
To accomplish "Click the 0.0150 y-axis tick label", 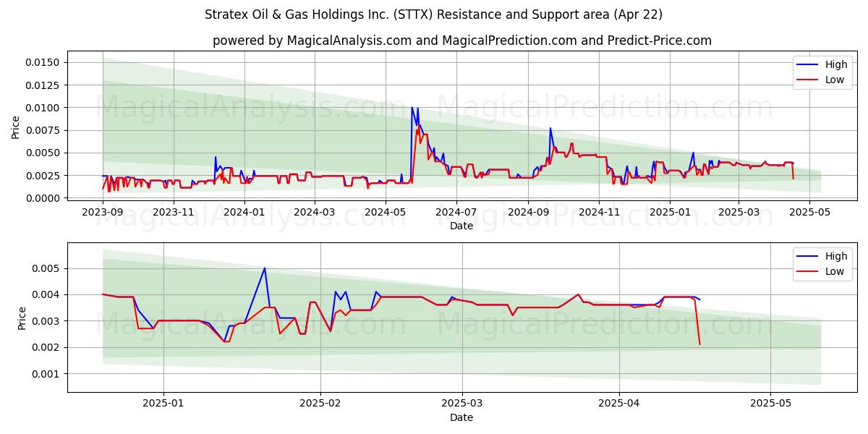I will (x=43, y=62).
